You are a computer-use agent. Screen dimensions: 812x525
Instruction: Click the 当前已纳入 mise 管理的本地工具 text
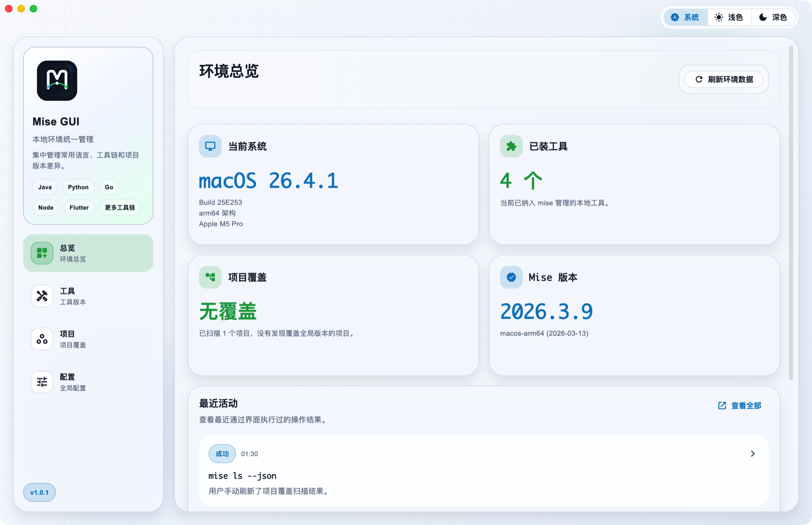coord(555,203)
